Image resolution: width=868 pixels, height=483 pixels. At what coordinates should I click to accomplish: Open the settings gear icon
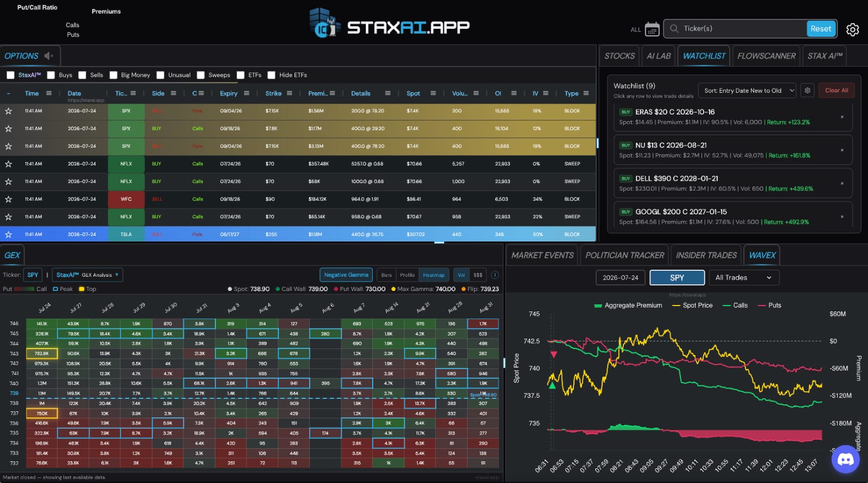click(852, 29)
